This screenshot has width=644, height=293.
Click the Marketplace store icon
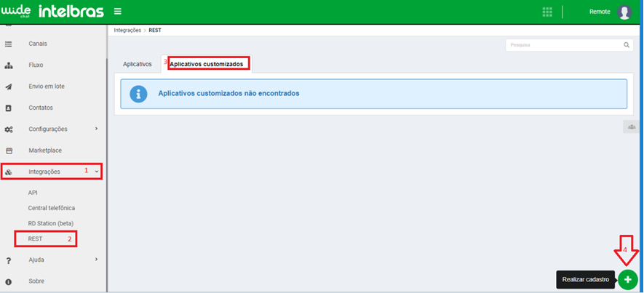(8, 150)
